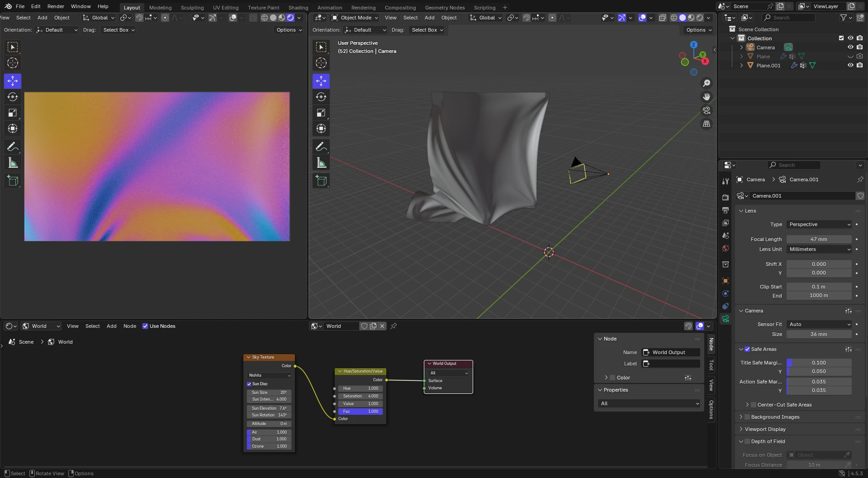868x478 pixels.
Task: Switch to the Shading workspace tab
Action: [x=298, y=7]
